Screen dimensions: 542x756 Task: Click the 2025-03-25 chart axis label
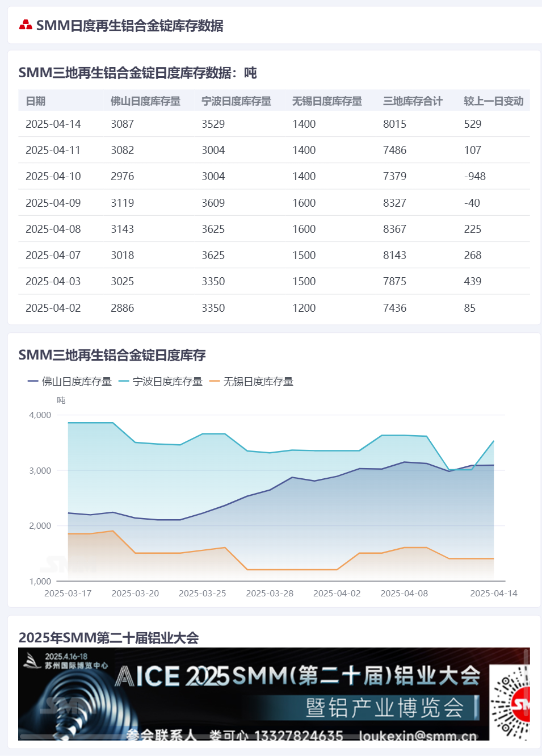pos(203,593)
